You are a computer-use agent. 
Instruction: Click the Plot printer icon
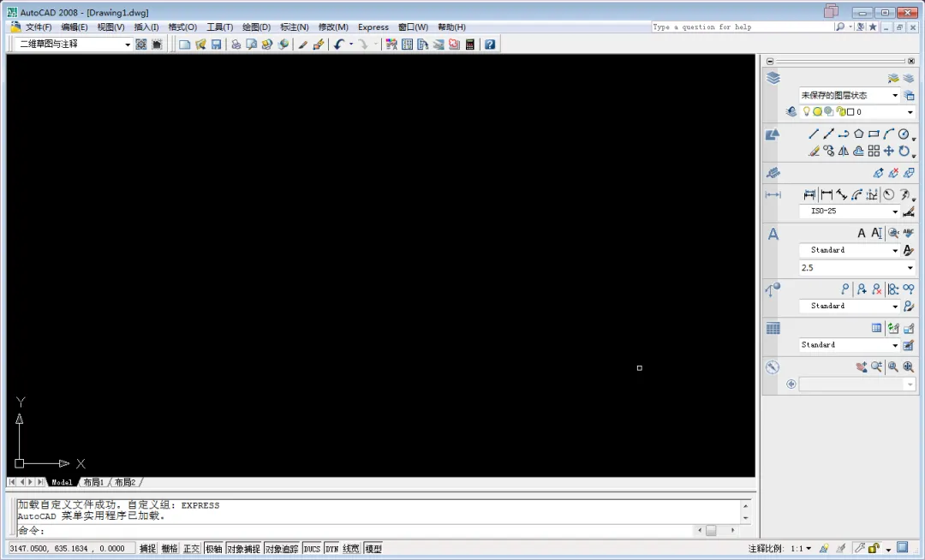(236, 45)
